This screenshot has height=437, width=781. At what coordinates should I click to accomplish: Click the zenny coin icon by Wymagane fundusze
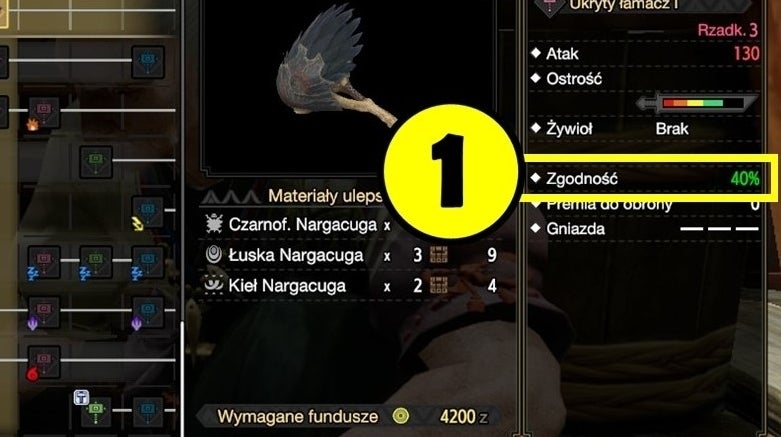click(x=400, y=416)
